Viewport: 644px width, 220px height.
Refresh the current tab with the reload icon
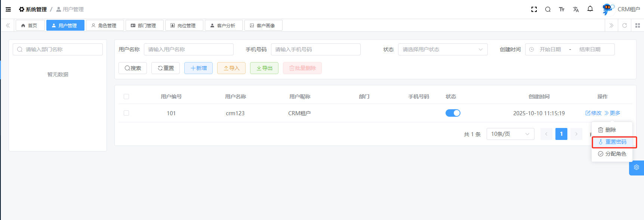(625, 25)
